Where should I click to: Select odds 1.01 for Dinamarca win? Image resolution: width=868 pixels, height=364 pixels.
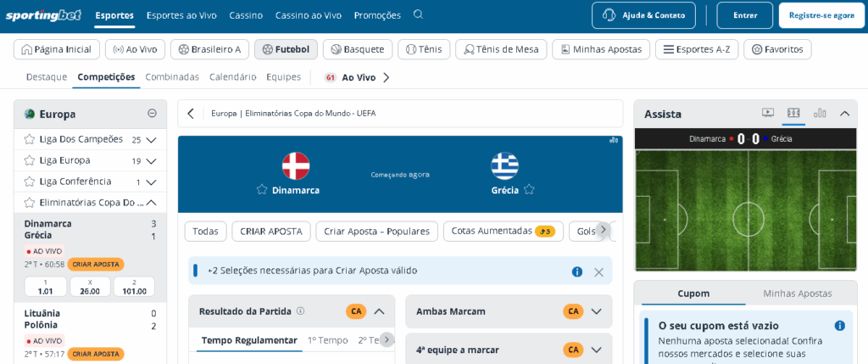[45, 287]
